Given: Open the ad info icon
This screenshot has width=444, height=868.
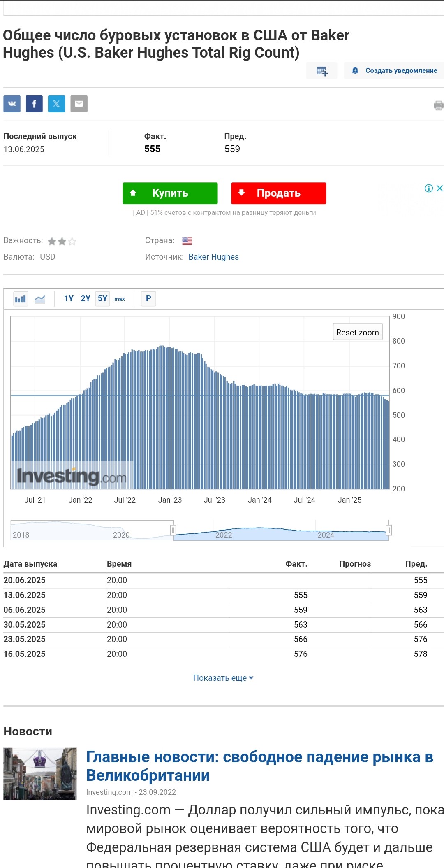Looking at the screenshot, I should click(x=429, y=188).
